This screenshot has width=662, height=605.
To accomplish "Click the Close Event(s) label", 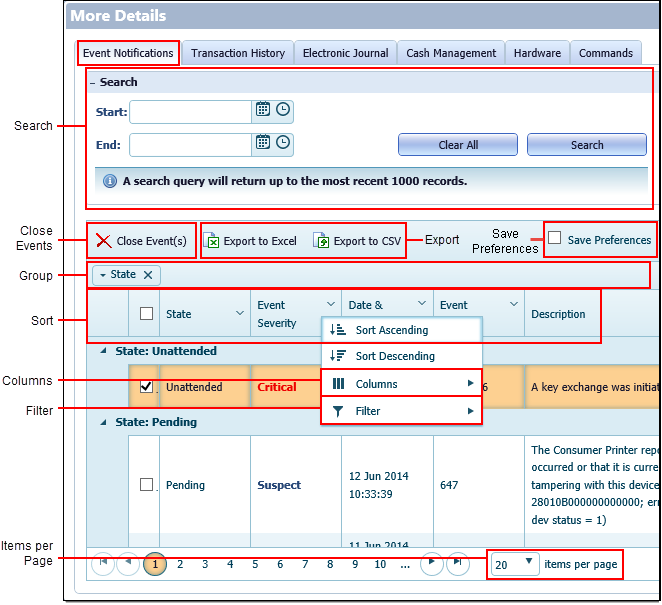I will click(152, 241).
